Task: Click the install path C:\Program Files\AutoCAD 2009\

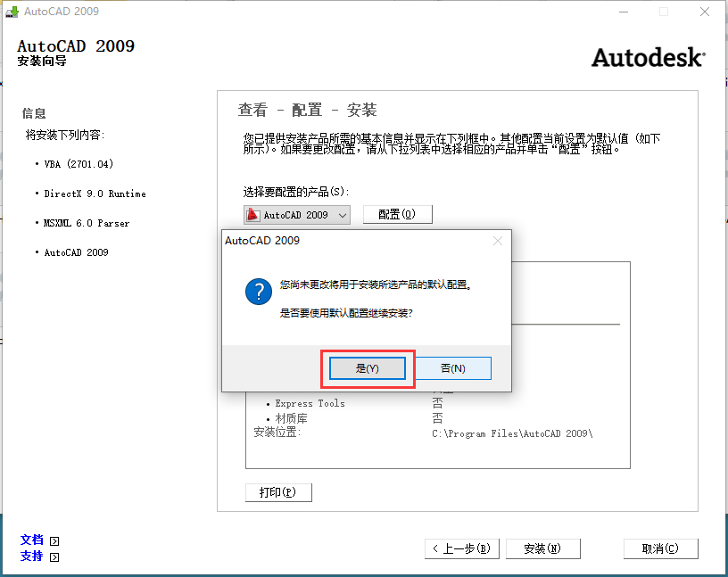Action: click(512, 433)
